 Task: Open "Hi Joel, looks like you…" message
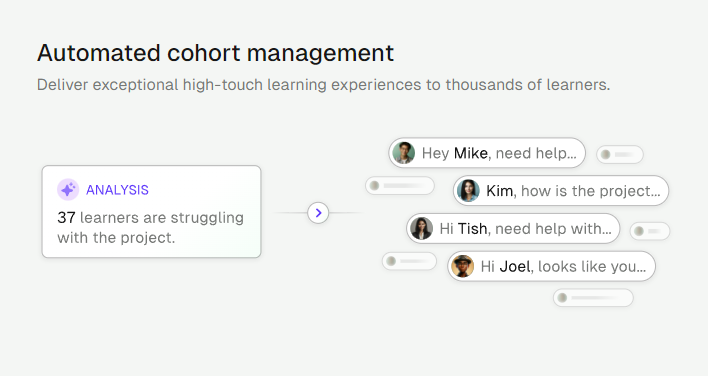(x=551, y=266)
